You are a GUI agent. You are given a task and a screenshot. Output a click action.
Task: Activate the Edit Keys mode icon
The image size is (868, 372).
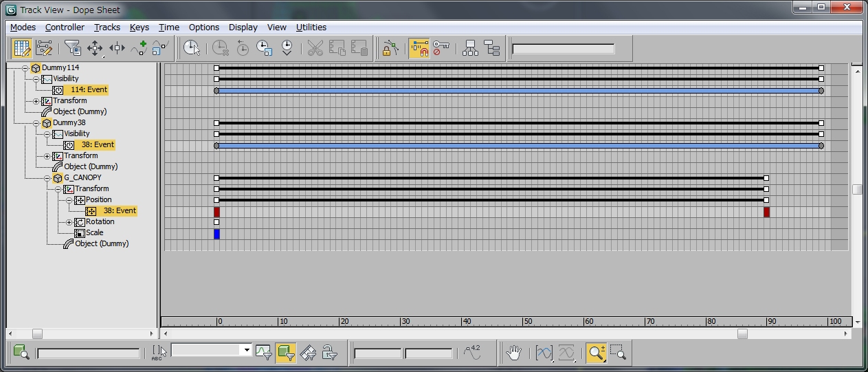[22, 48]
